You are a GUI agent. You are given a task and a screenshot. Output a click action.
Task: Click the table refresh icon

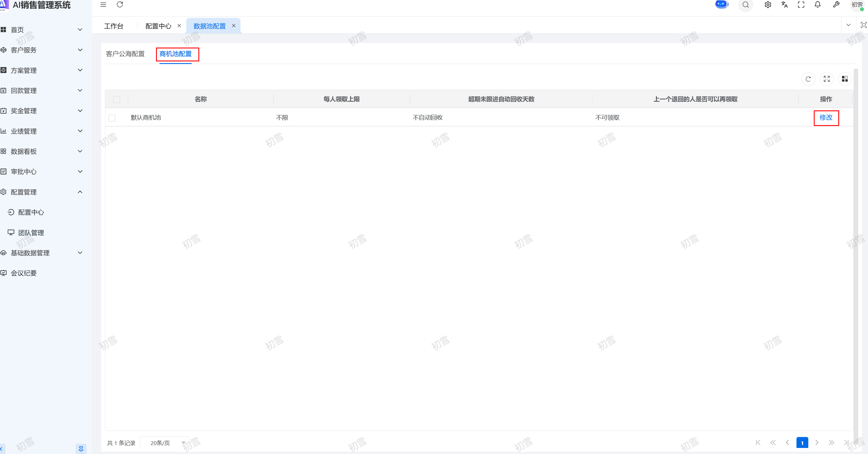click(808, 79)
